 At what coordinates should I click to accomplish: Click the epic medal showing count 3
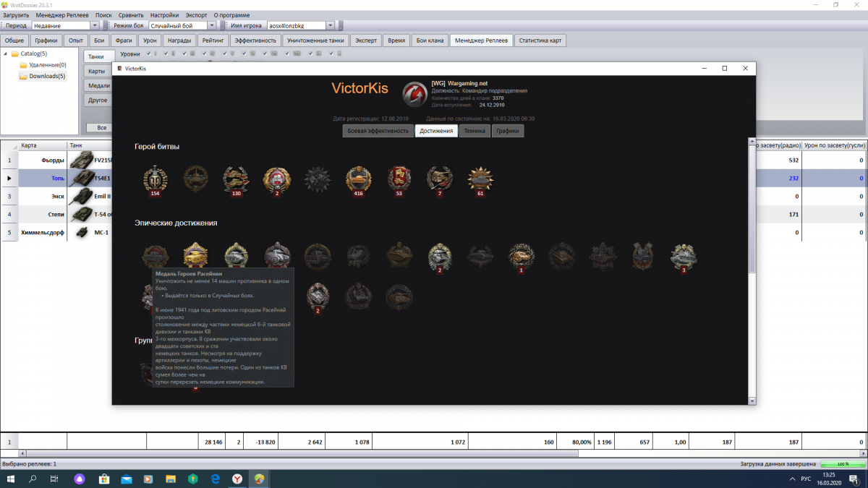684,257
